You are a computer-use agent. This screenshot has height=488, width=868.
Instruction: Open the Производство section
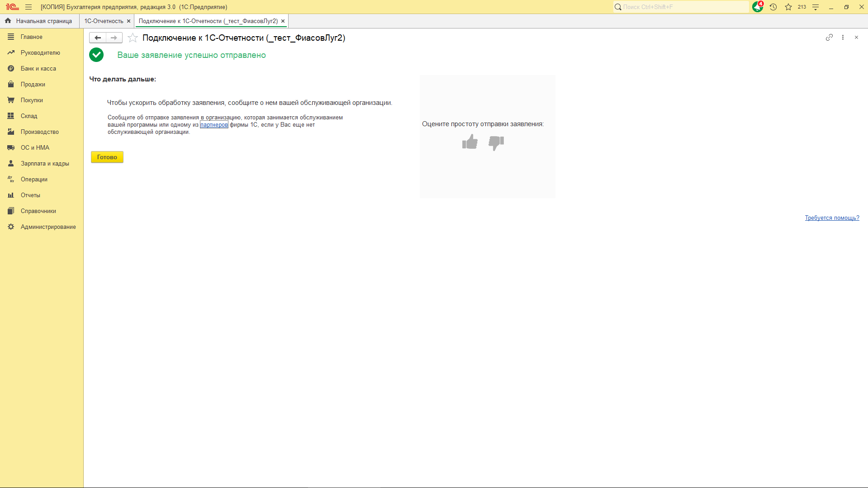(x=42, y=132)
